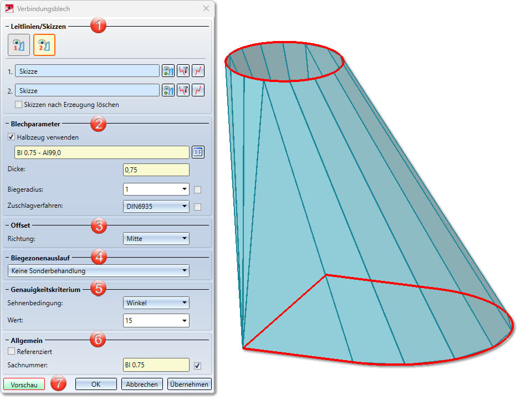Viewport: 532px width, 400px height.
Task: Click the first Skizze input field
Action: point(87,71)
